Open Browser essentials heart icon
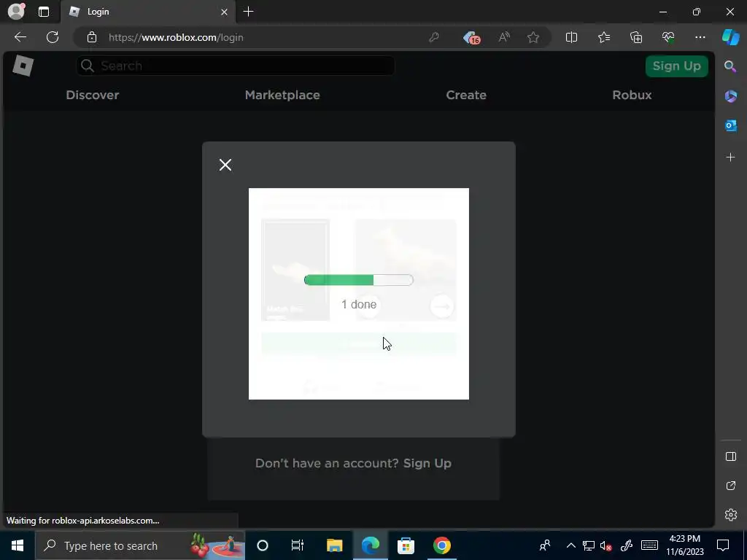The height and width of the screenshot is (560, 747). (668, 37)
